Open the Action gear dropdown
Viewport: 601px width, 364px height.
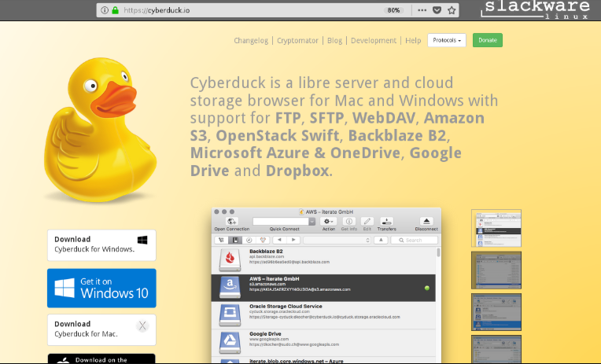pos(329,222)
